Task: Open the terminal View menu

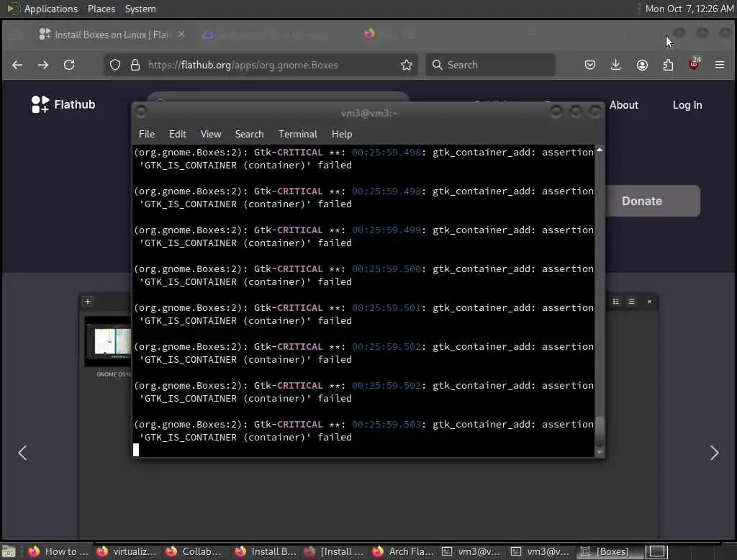Action: click(x=211, y=134)
